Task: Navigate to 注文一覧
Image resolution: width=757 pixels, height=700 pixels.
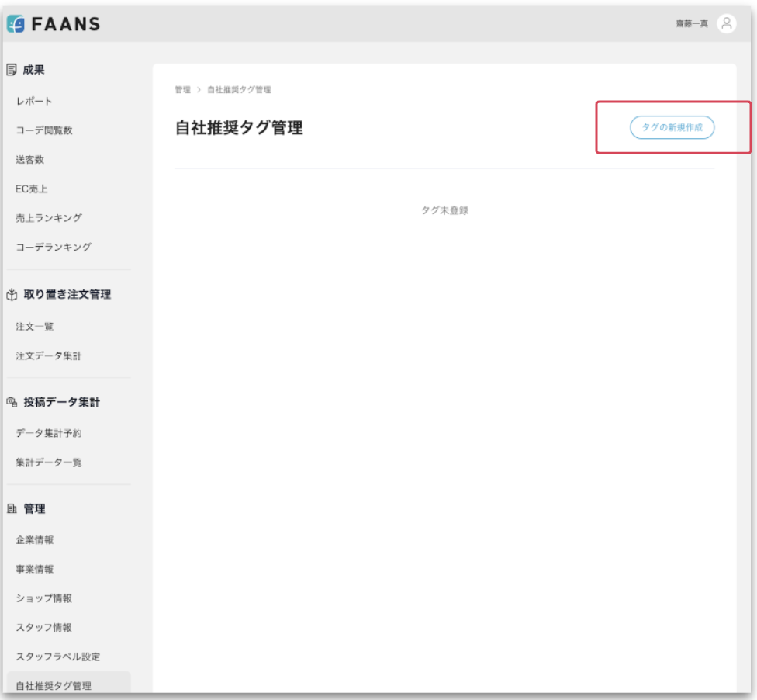Action: point(35,327)
